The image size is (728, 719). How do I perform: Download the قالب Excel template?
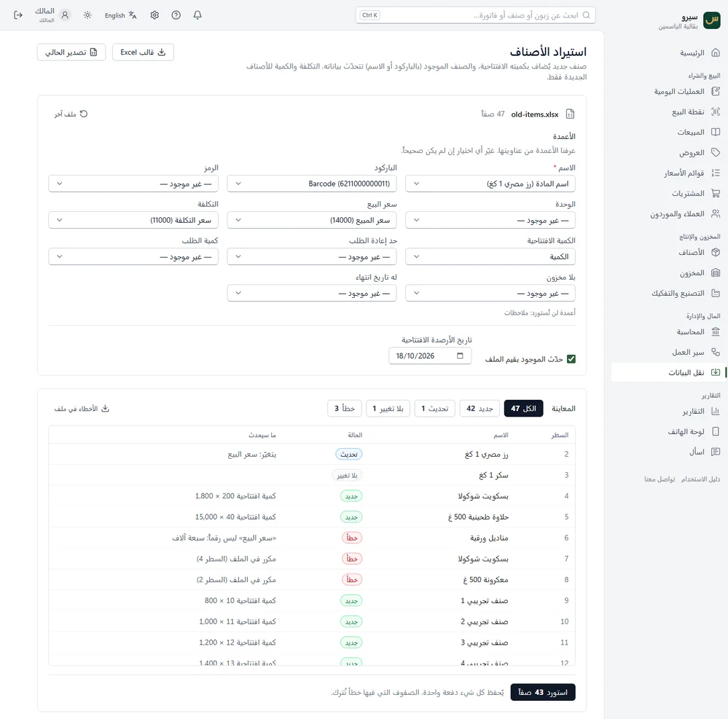pyautogui.click(x=143, y=52)
